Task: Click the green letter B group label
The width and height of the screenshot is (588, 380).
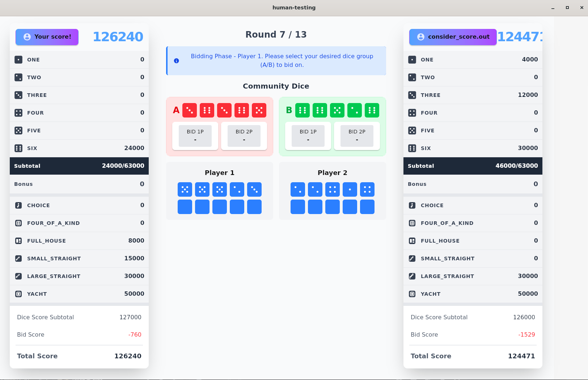Action: 289,110
